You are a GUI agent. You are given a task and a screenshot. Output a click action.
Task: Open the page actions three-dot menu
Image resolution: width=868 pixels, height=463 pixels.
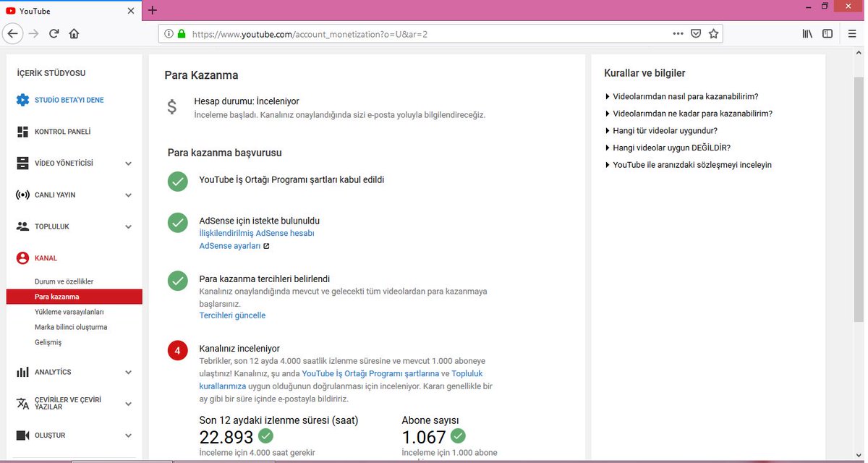tap(678, 33)
